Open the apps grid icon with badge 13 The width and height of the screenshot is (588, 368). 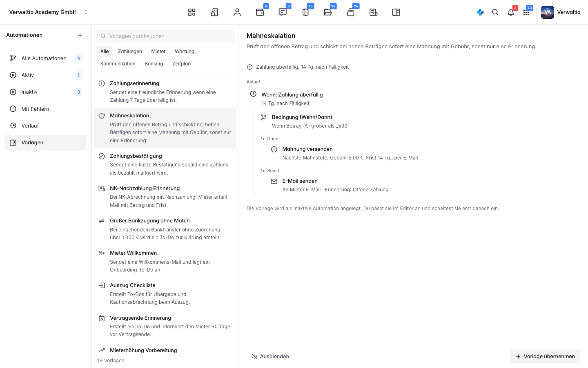coord(526,12)
